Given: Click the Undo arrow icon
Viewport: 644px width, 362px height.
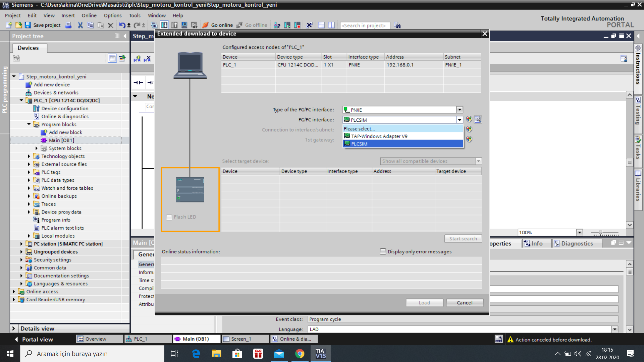Looking at the screenshot, I should [122, 25].
